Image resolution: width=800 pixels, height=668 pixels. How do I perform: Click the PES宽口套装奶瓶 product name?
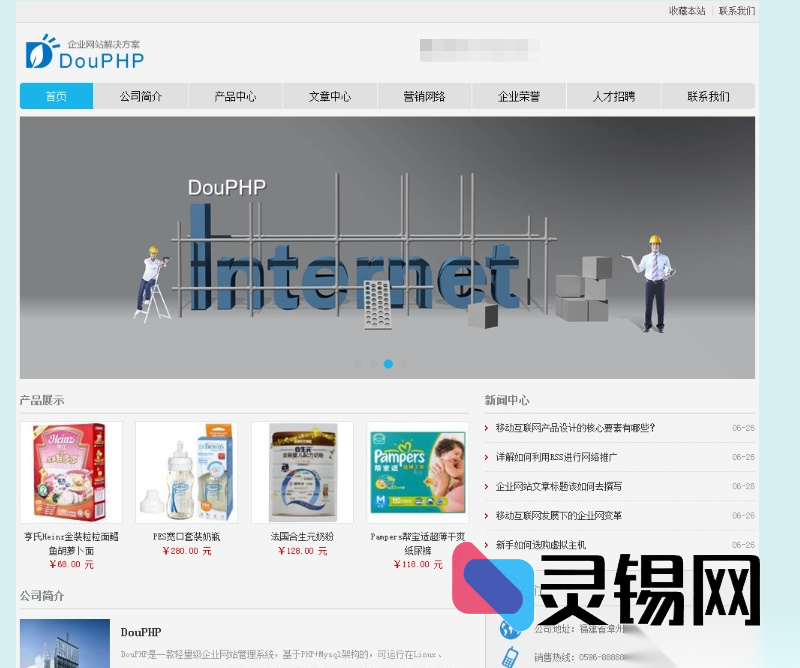[x=186, y=535]
